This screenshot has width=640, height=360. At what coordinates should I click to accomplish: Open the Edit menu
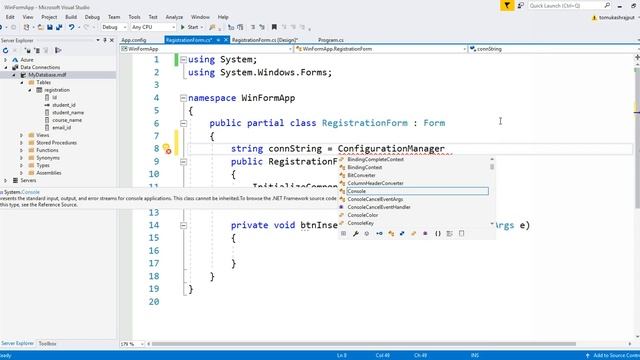(x=10, y=17)
